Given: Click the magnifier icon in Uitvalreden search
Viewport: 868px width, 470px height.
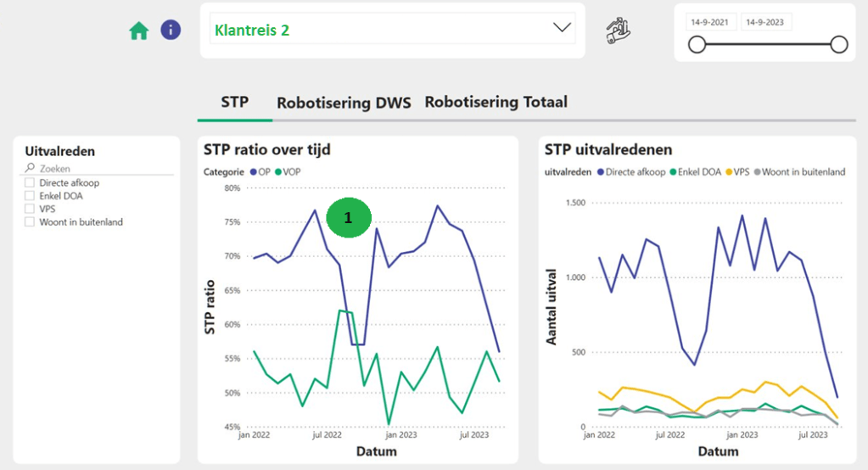Looking at the screenshot, I should pyautogui.click(x=31, y=169).
